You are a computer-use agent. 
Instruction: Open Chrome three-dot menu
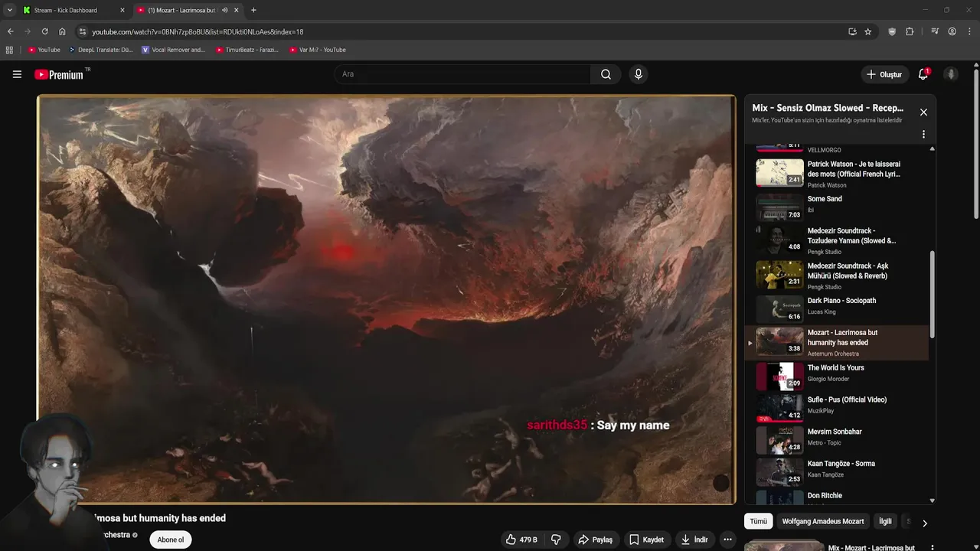(x=969, y=31)
